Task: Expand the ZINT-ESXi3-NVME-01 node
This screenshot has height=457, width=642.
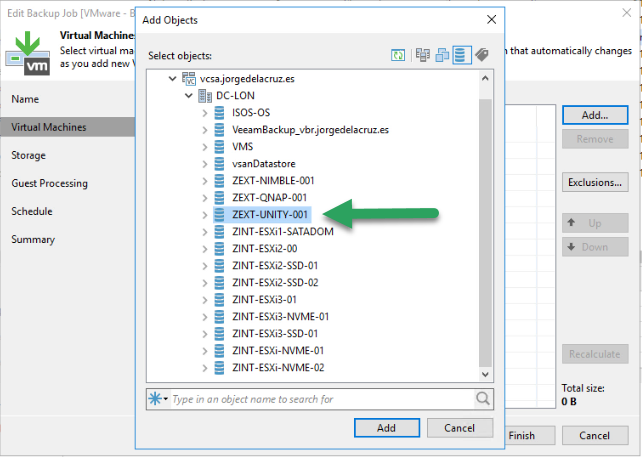Action: tap(205, 317)
